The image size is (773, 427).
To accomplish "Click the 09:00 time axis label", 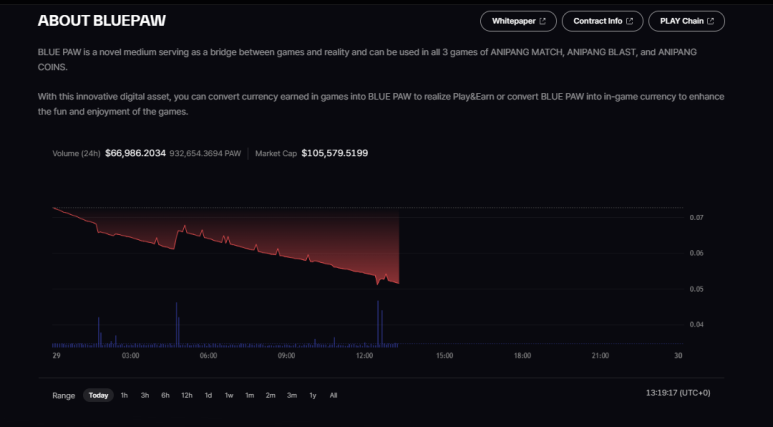I will (286, 356).
